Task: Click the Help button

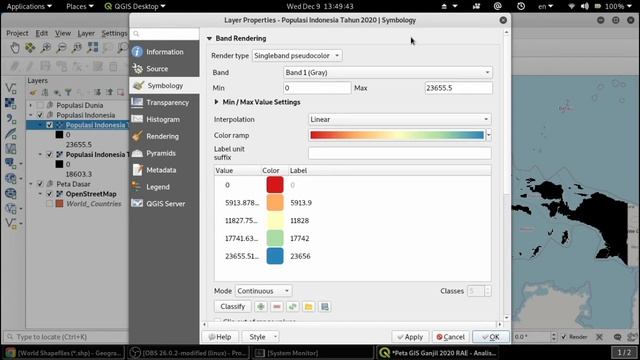Action: coord(220,337)
